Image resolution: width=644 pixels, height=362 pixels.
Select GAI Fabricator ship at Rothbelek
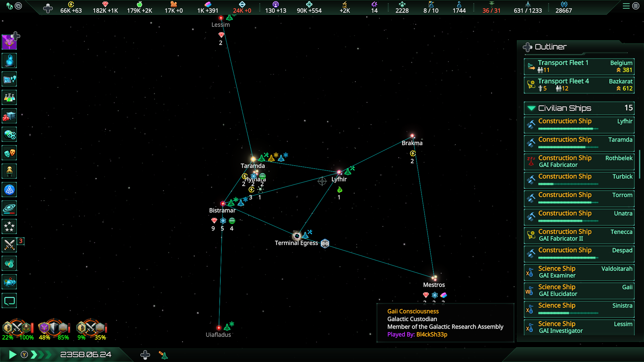[x=579, y=162]
